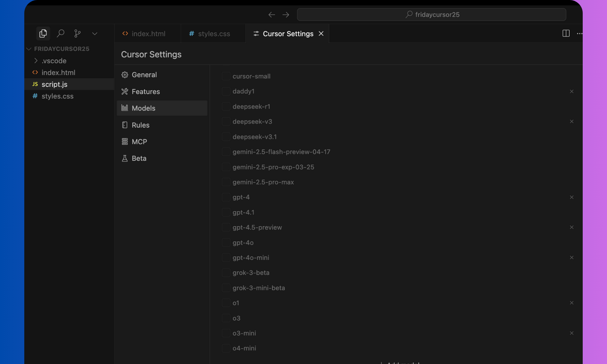Click the fridaycursor25 search bar
The height and width of the screenshot is (364, 607).
pyautogui.click(x=431, y=14)
